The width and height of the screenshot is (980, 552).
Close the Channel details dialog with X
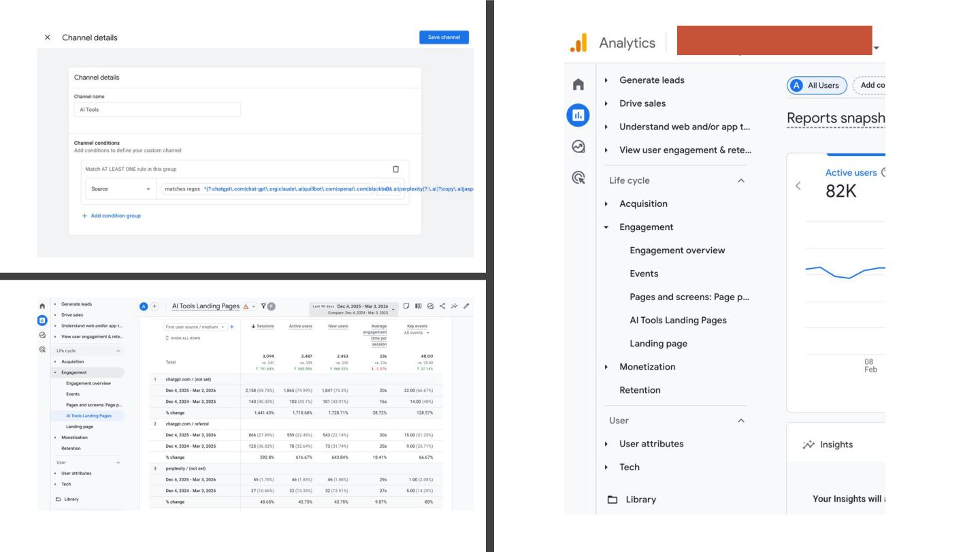47,37
